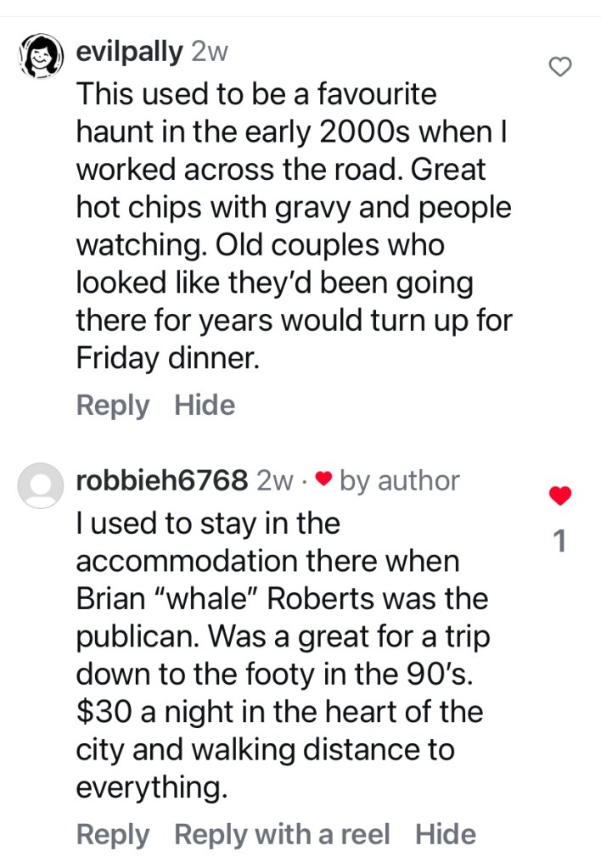The image size is (601, 868).
Task: Tap the 2w timestamp beside robbieh6768
Action: click(274, 481)
